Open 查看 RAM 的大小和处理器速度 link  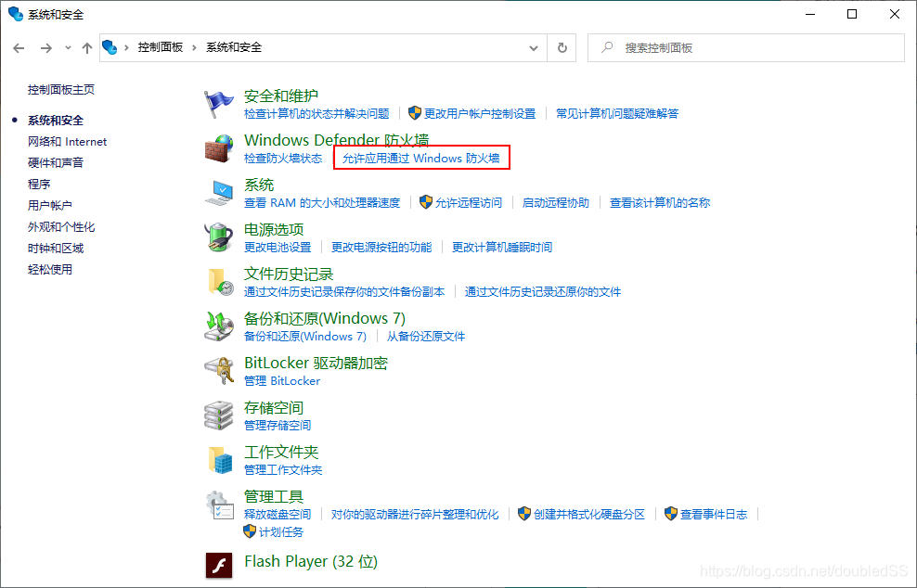(322, 203)
